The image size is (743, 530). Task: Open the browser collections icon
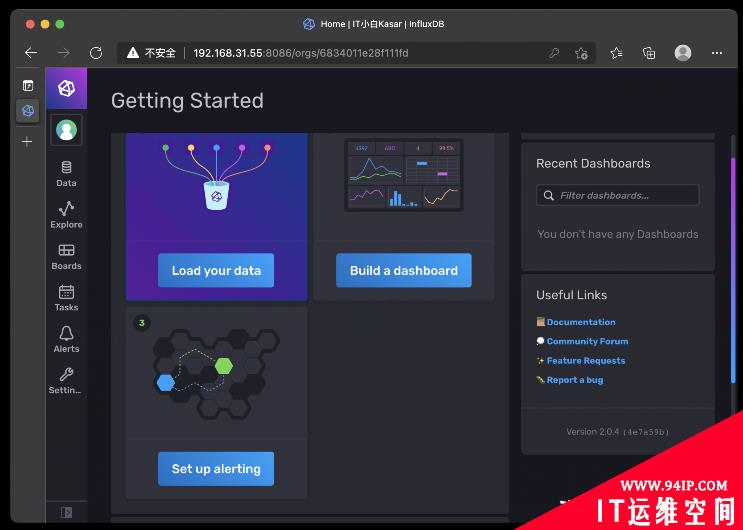tap(649, 53)
